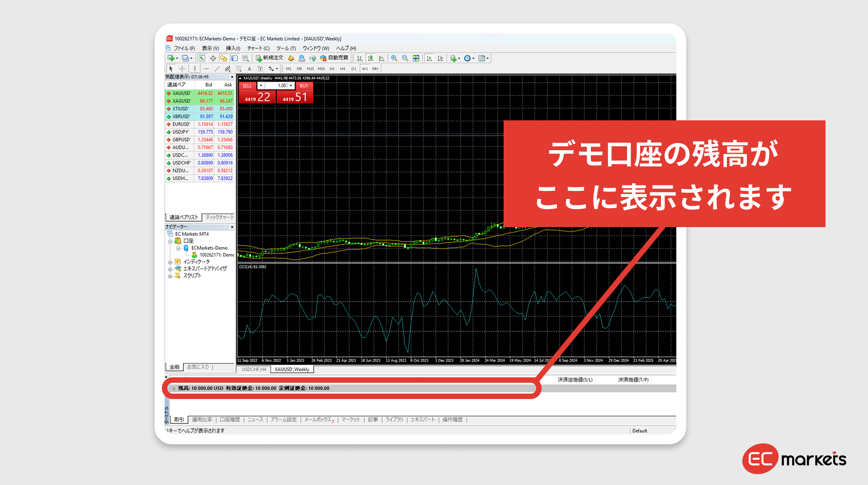The width and height of the screenshot is (868, 485).
Task: Switch chart to bar chart icon
Action: [x=360, y=58]
